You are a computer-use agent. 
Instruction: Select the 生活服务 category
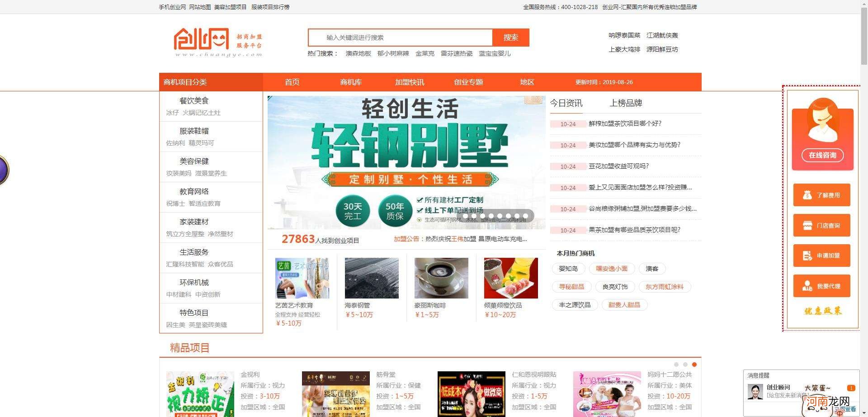pos(194,252)
